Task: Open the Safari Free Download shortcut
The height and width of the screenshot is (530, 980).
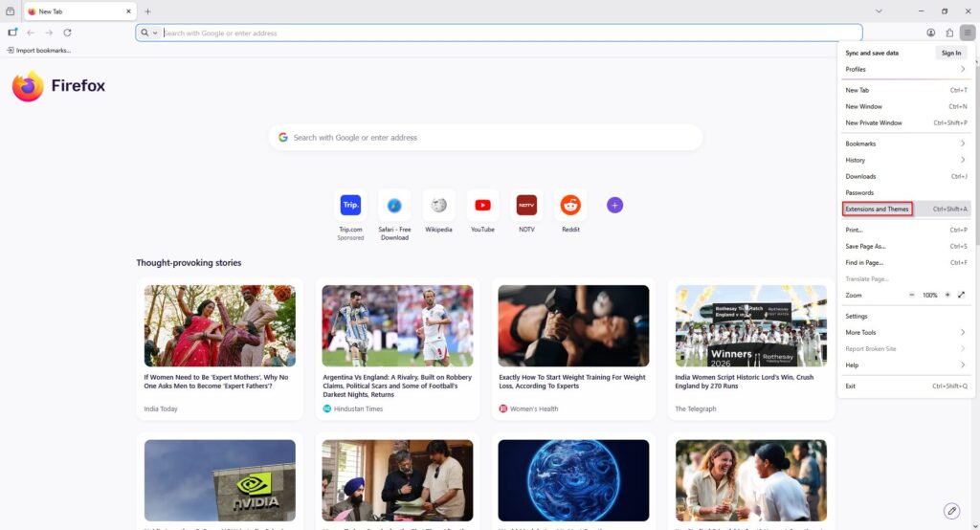Action: [x=394, y=205]
